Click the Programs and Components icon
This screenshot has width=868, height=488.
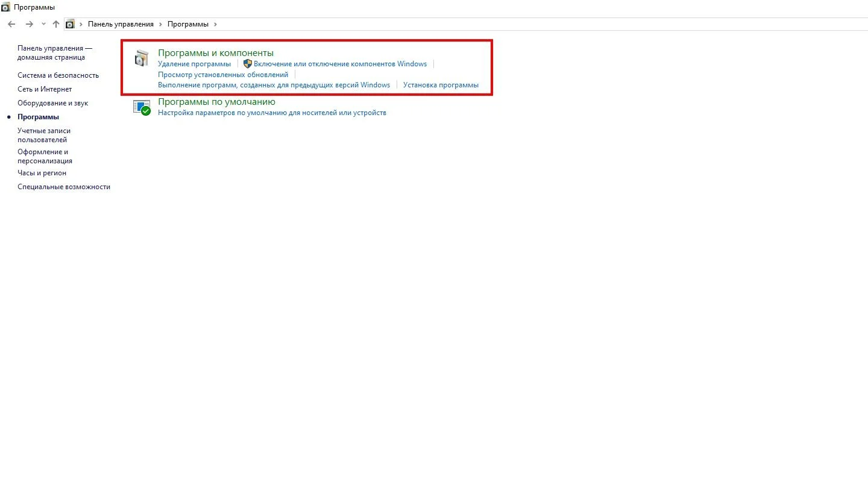(141, 58)
